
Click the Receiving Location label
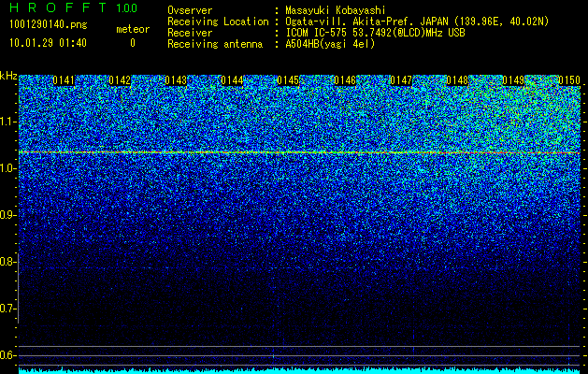218,22
